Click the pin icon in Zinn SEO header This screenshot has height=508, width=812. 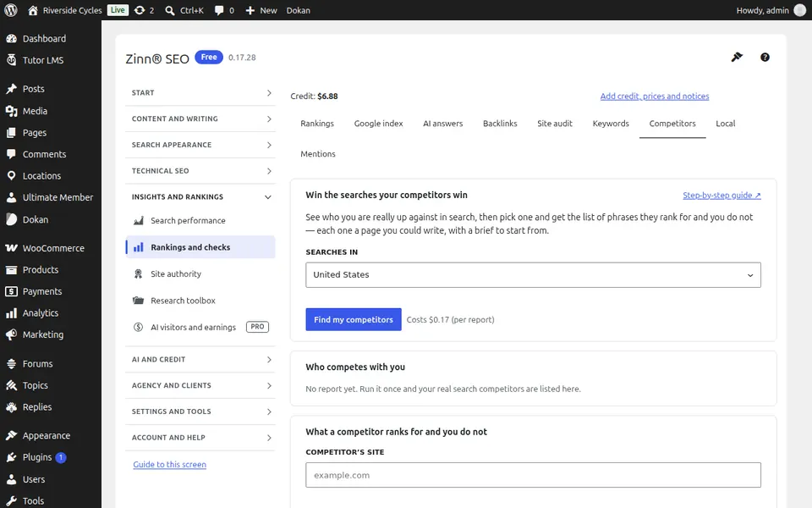tap(737, 57)
